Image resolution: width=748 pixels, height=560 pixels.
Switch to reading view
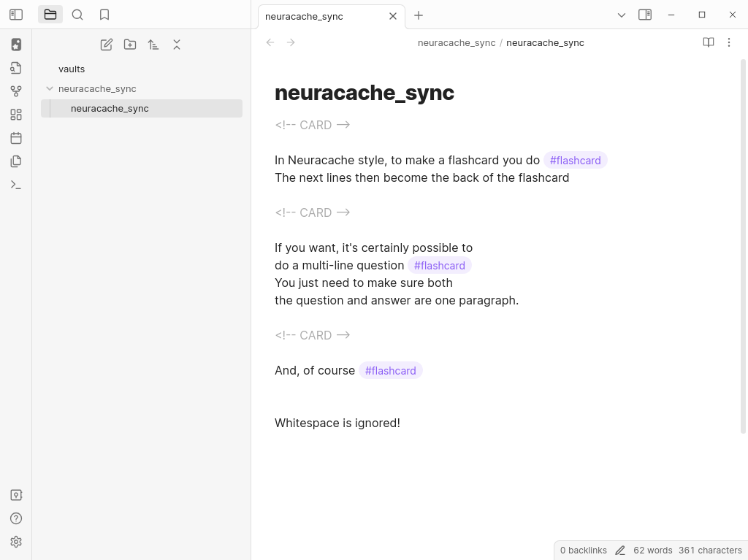(x=708, y=42)
